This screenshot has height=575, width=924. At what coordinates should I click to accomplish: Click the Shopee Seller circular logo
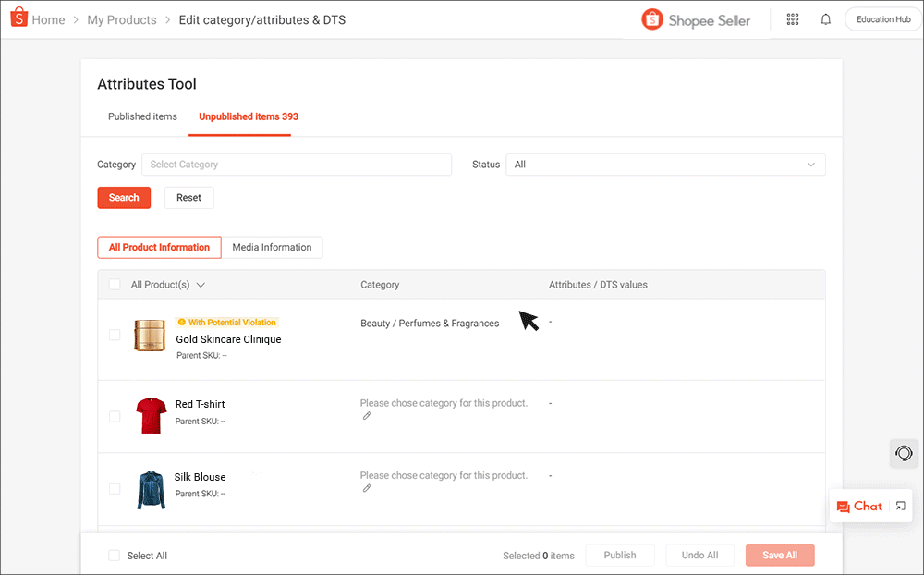point(651,18)
